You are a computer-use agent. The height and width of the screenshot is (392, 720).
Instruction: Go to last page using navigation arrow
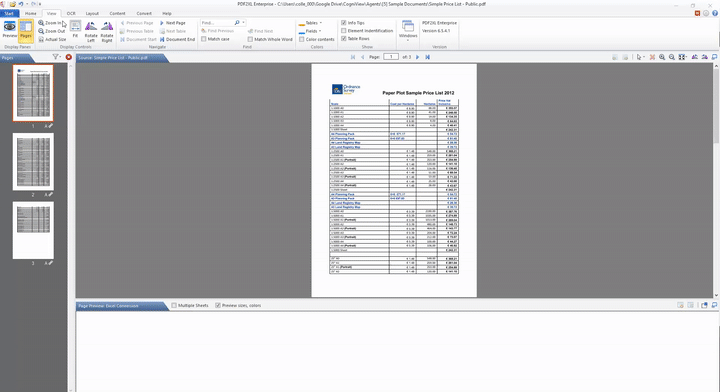(x=428, y=57)
